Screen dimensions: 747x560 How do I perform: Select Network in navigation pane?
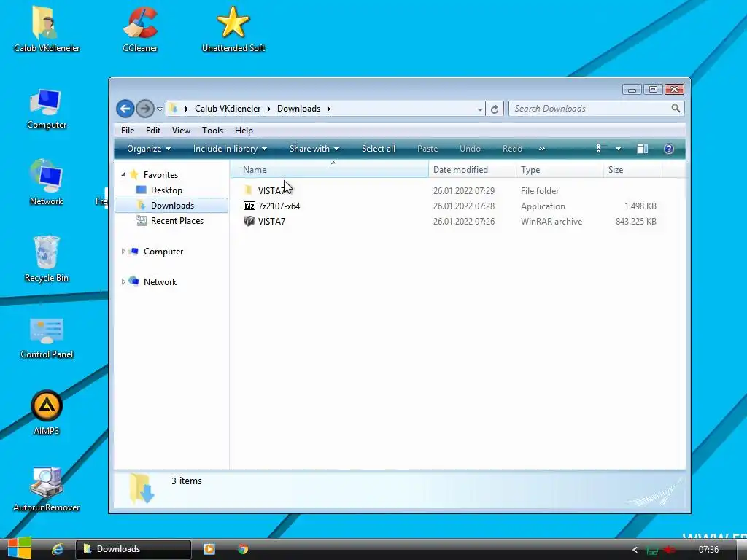[x=160, y=282]
